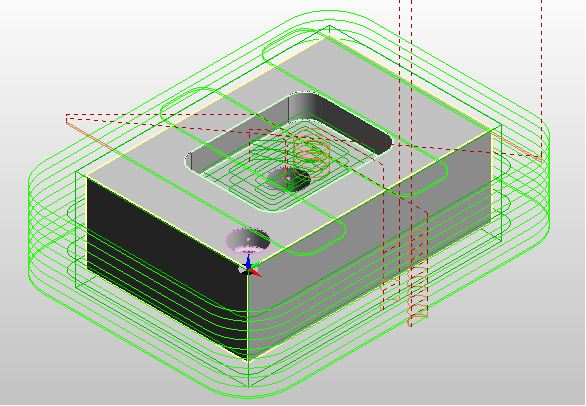Click the XYZ origin triad at block corner
586x406 pixels.
249,266
